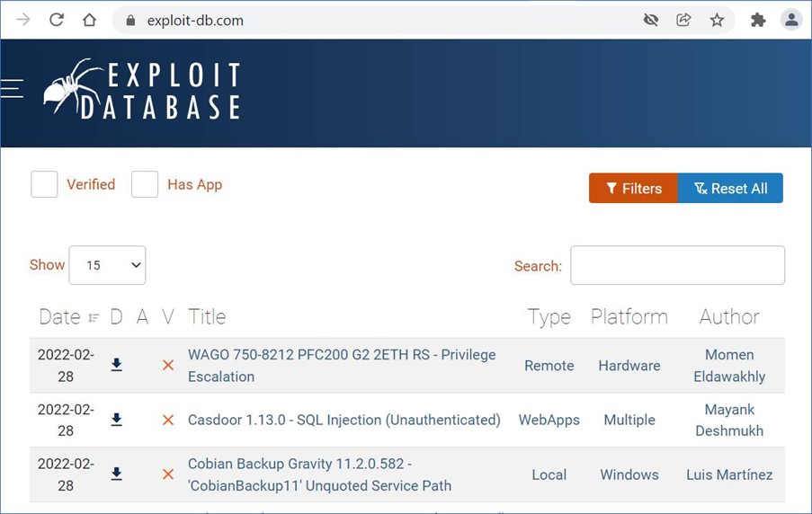Open the hamburger navigation menu
Viewport: 812px width, 514px height.
pos(12,88)
